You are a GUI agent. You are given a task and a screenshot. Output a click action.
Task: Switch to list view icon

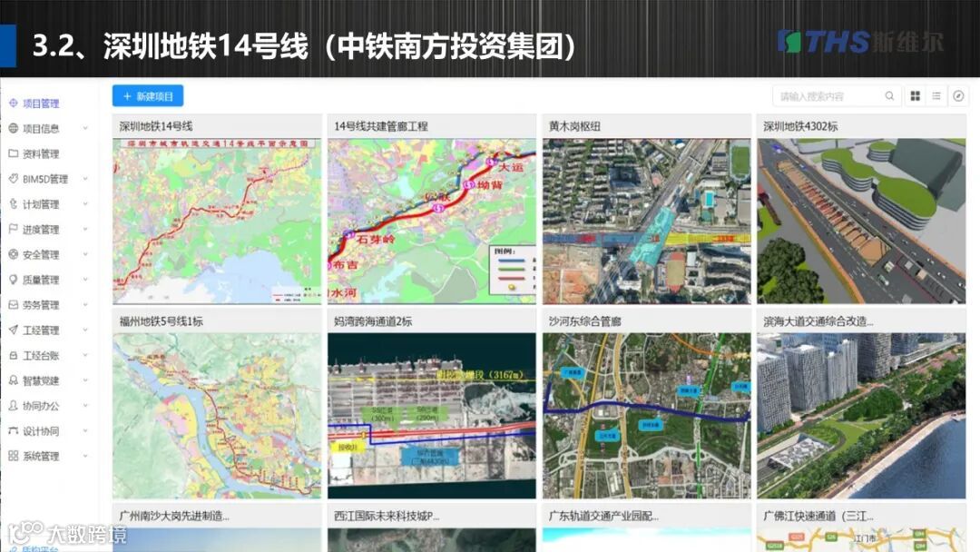pyautogui.click(x=936, y=95)
